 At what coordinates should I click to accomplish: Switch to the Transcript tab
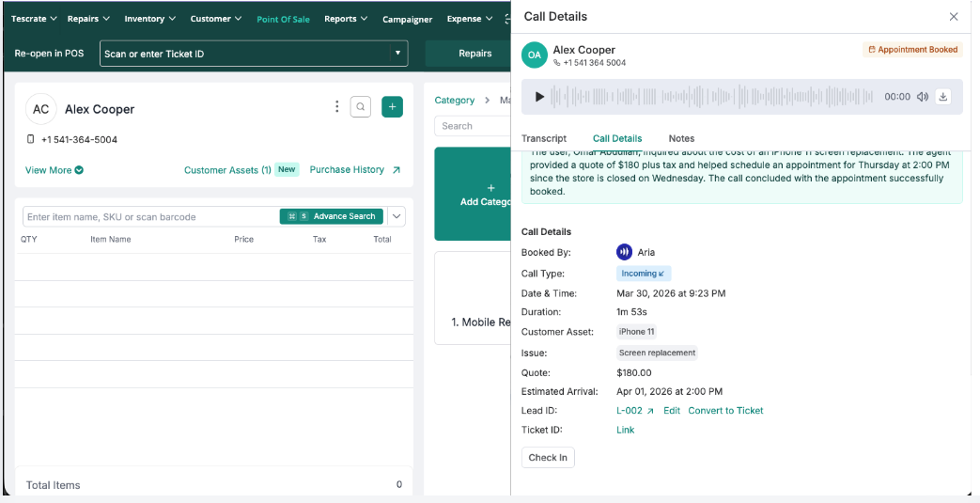point(544,138)
